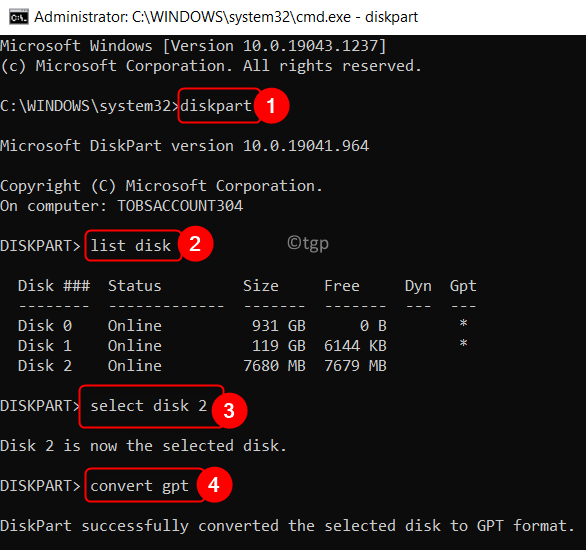
Task: Click the GPT conversion success message
Action: coord(287,526)
